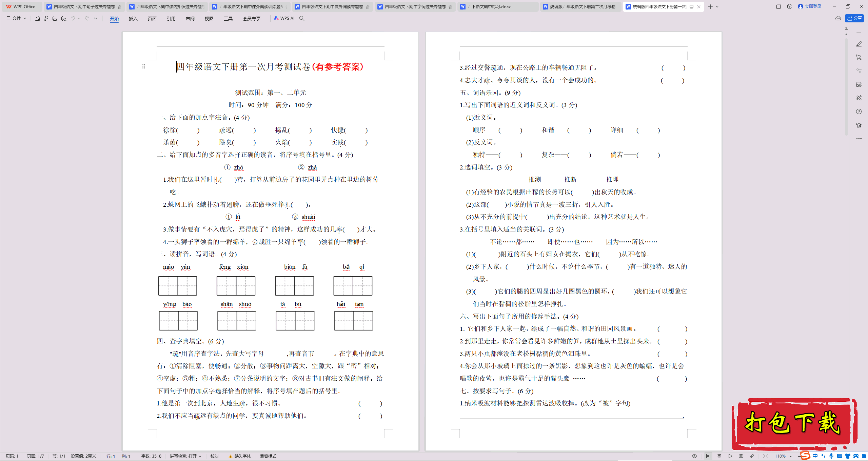
Task: Select the 开始 ribbon tab
Action: point(114,19)
